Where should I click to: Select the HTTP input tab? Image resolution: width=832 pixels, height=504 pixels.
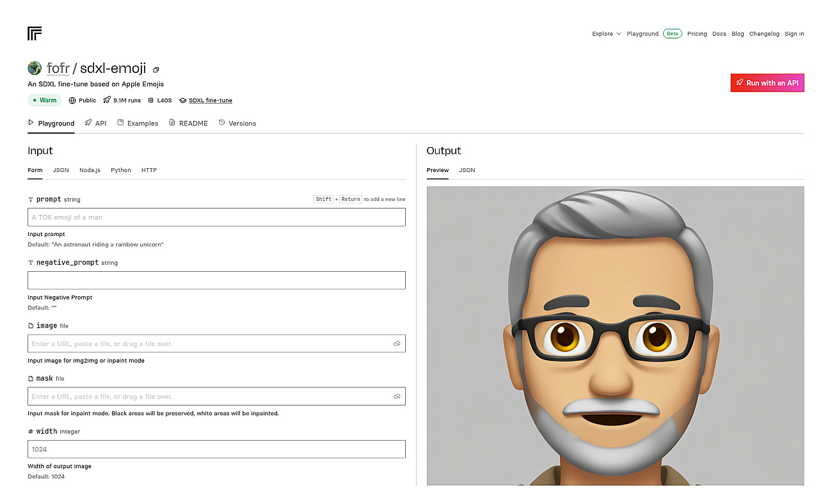pos(149,170)
